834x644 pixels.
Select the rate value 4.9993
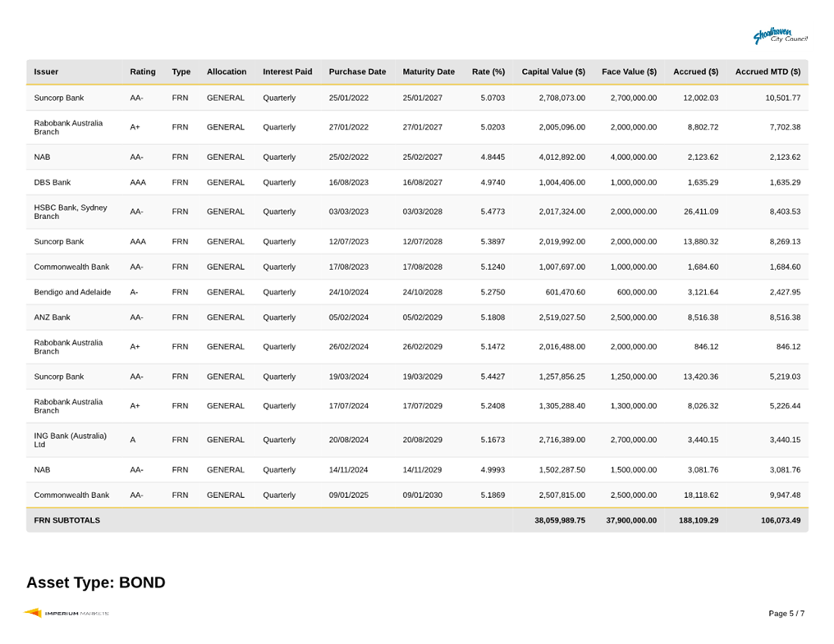493,470
